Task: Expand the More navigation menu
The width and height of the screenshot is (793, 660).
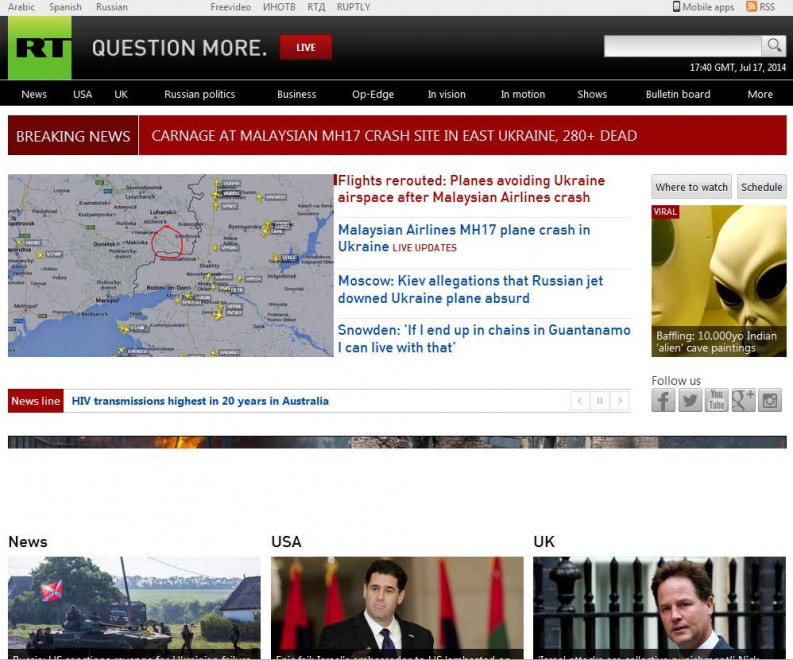Action: [x=760, y=94]
